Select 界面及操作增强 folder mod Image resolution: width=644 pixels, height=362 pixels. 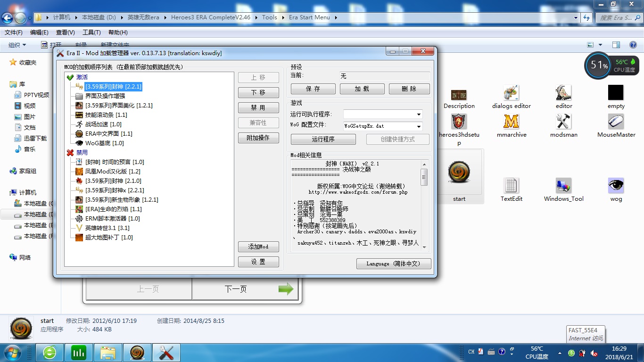105,96
